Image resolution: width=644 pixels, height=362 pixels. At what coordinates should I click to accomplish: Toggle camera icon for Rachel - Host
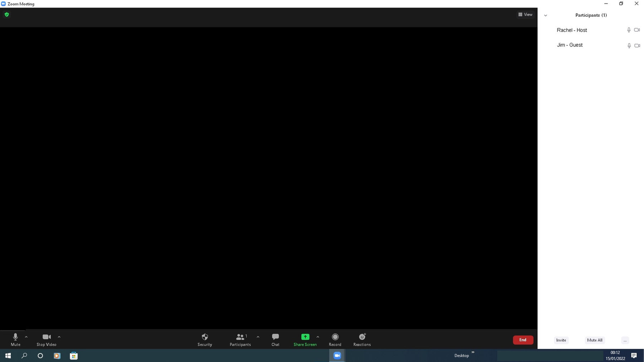[637, 30]
